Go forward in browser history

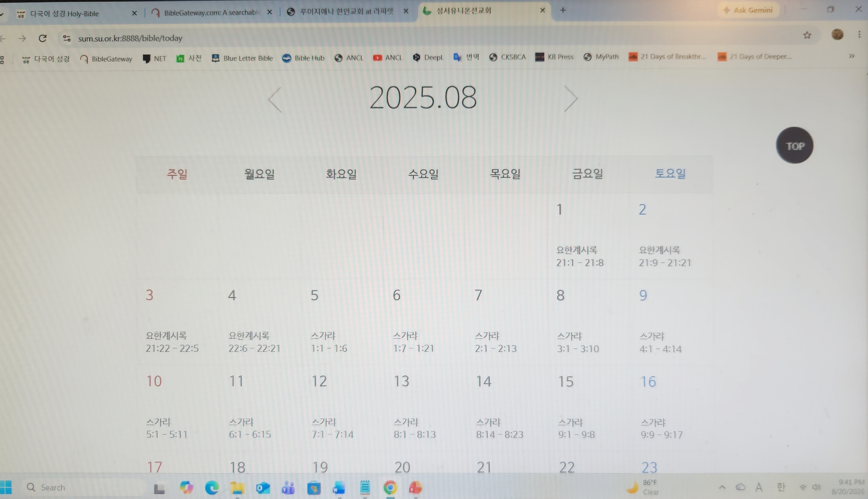(x=22, y=38)
